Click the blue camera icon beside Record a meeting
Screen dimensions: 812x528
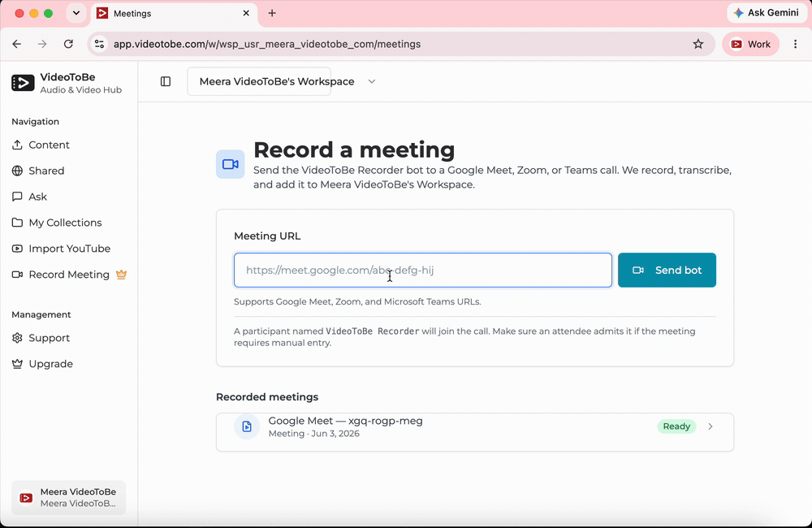pyautogui.click(x=231, y=164)
